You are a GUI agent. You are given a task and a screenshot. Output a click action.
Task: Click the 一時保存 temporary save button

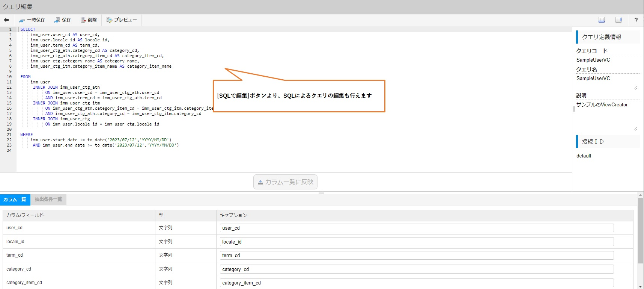click(32, 20)
